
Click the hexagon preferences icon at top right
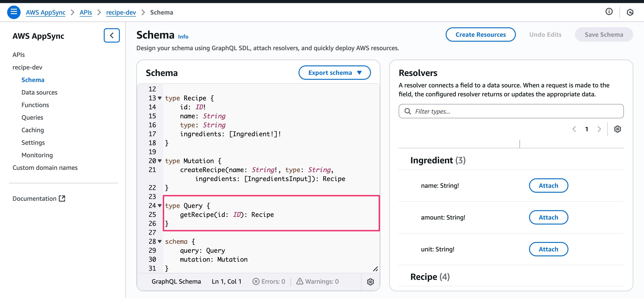(x=630, y=12)
